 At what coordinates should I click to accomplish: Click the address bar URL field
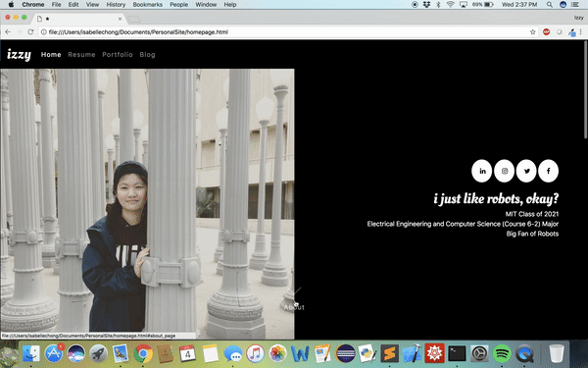[x=285, y=32]
